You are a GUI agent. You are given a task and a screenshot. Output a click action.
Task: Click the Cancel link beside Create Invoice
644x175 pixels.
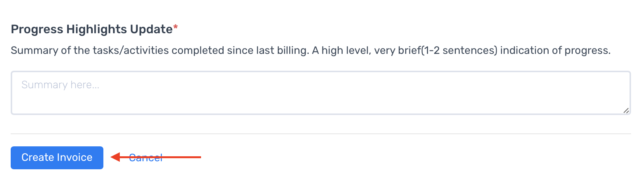point(146,157)
